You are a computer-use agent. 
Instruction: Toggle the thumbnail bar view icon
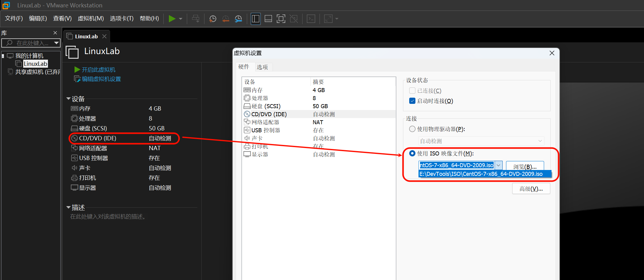(268, 19)
